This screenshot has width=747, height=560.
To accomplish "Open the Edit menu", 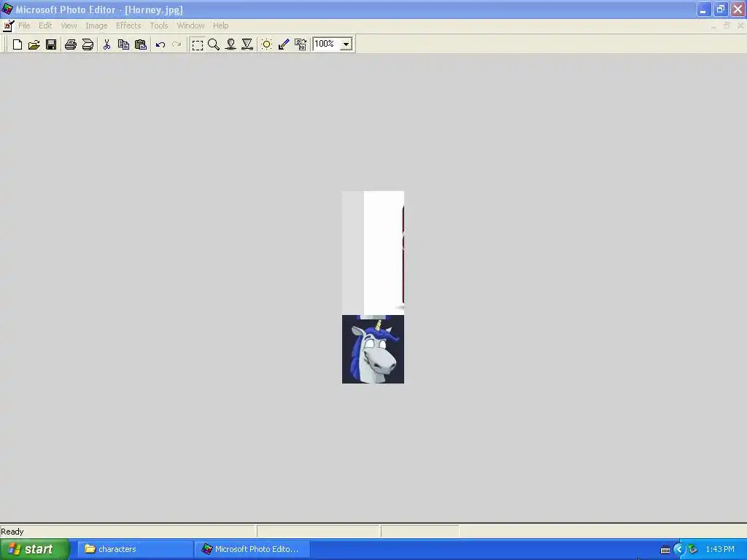I will pos(45,26).
